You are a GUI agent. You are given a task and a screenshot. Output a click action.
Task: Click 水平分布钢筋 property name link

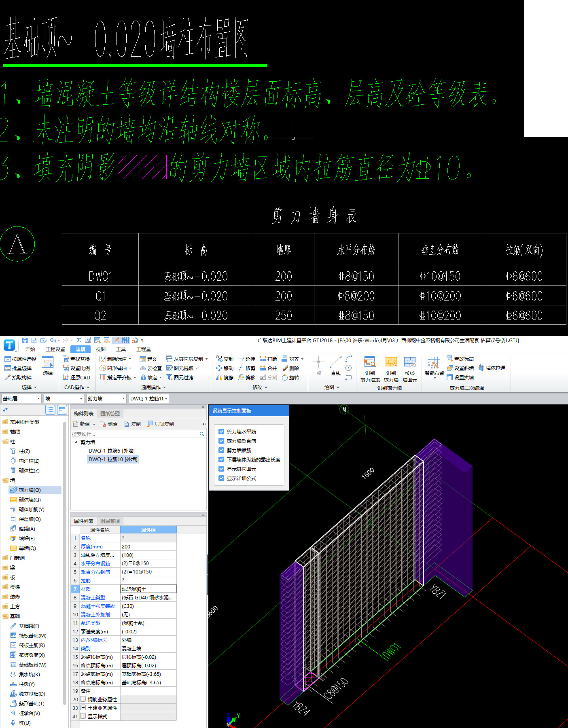pyautogui.click(x=95, y=563)
